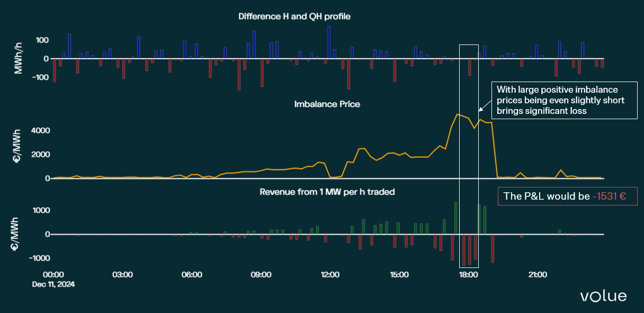
Task: Click the 21:00 time axis label
Action: click(x=538, y=275)
